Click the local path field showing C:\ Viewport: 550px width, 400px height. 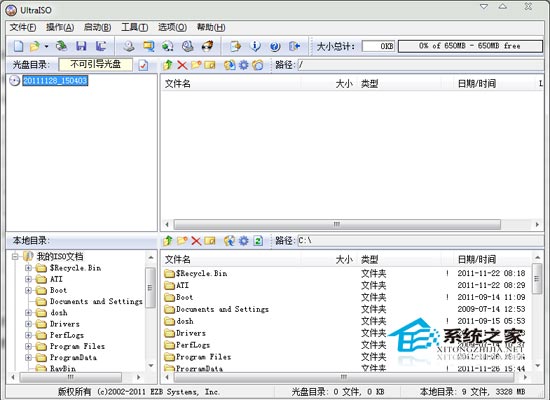pyautogui.click(x=420, y=241)
